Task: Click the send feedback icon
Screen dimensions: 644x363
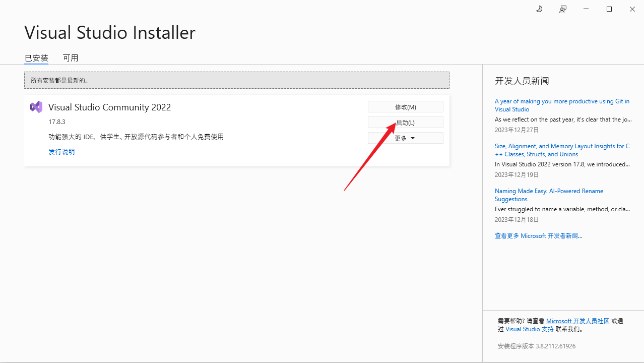Action: [x=563, y=9]
